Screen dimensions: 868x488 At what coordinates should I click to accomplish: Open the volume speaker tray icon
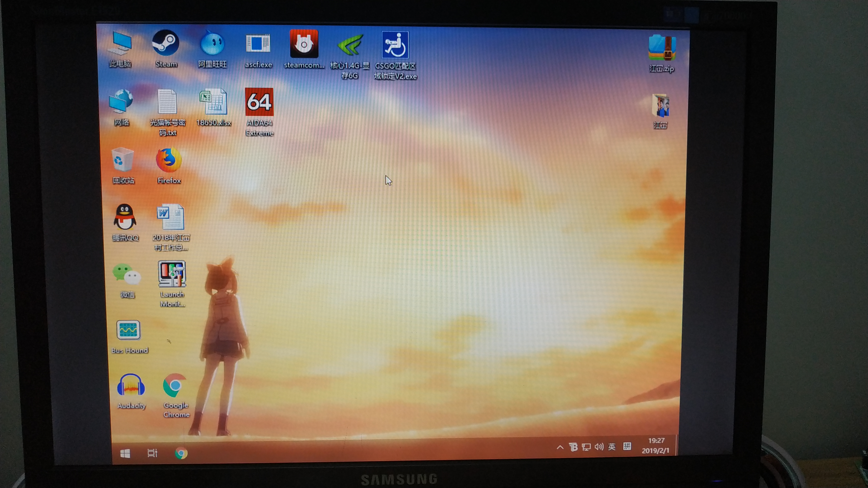(x=599, y=447)
